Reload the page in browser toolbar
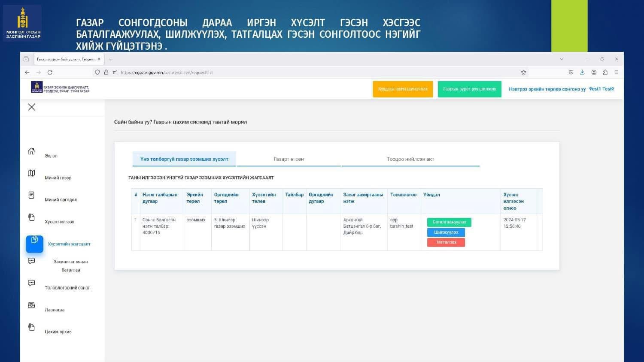 50,72
